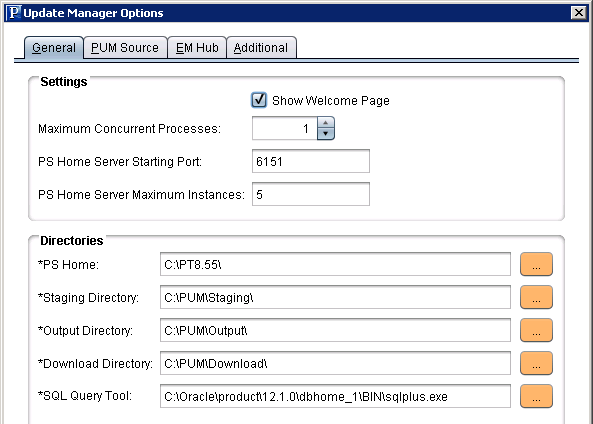This screenshot has width=593, height=424.
Task: Browse for the Output Directory
Action: pos(536,330)
